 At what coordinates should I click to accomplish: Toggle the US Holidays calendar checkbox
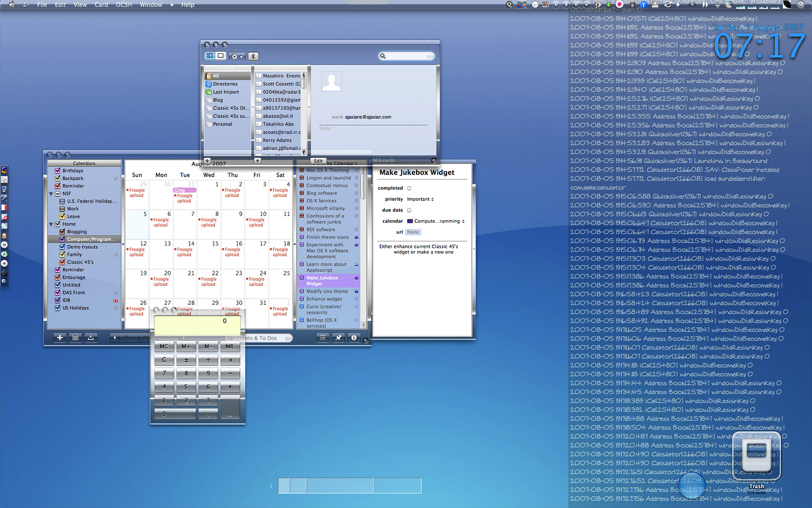pyautogui.click(x=58, y=308)
